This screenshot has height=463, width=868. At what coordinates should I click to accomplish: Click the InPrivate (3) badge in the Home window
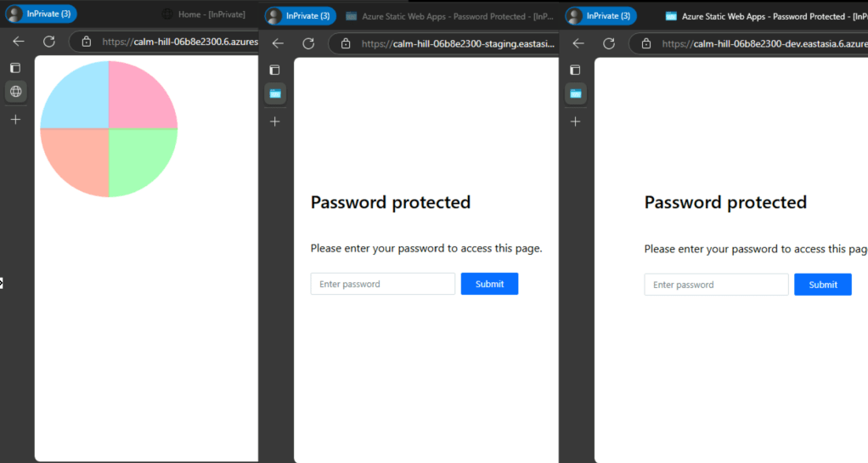pyautogui.click(x=42, y=14)
